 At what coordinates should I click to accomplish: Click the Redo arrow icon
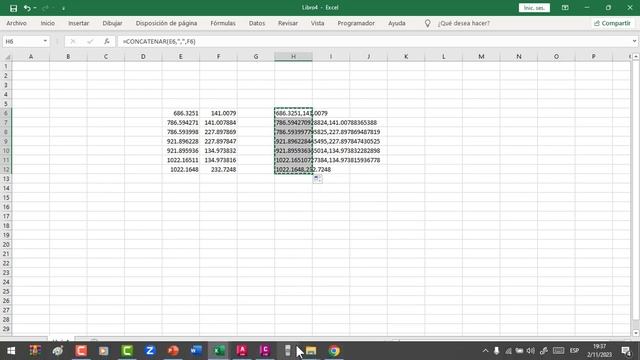(x=45, y=8)
